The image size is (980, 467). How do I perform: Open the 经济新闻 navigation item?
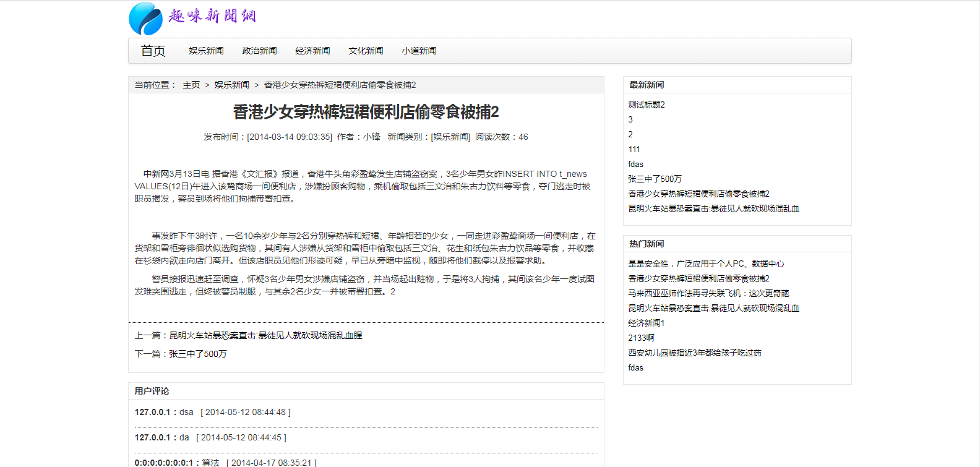312,51
